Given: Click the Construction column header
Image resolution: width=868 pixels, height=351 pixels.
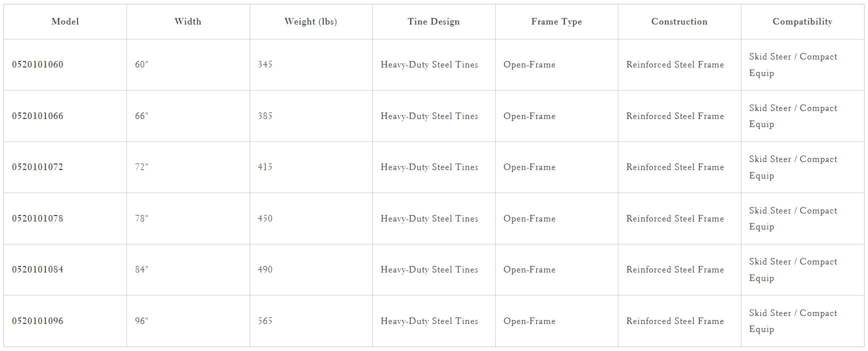Looking at the screenshot, I should pyautogui.click(x=679, y=21).
